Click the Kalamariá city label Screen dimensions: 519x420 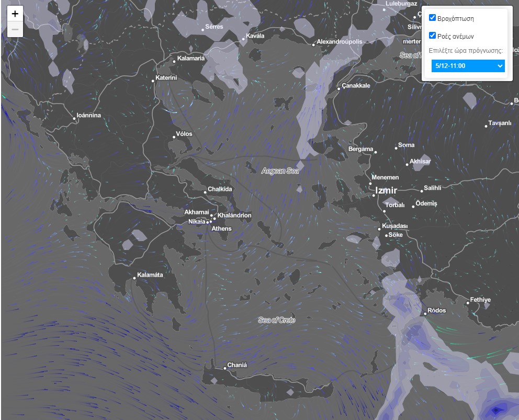(191, 58)
